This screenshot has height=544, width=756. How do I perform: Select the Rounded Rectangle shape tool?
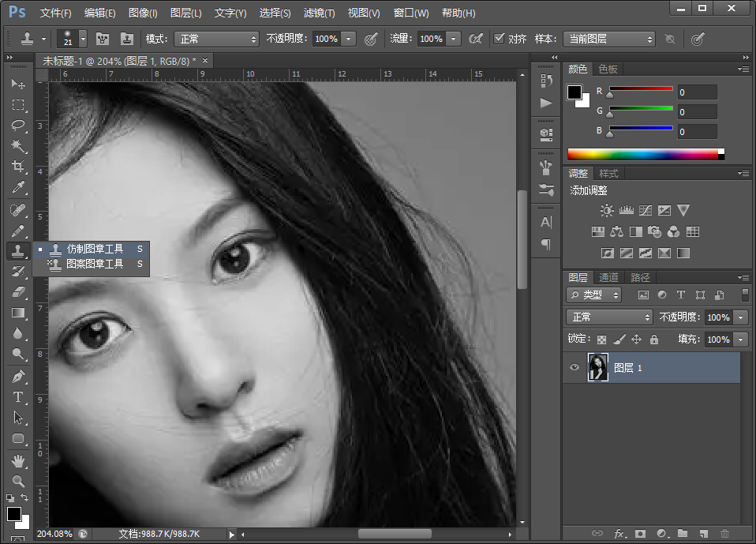point(18,438)
